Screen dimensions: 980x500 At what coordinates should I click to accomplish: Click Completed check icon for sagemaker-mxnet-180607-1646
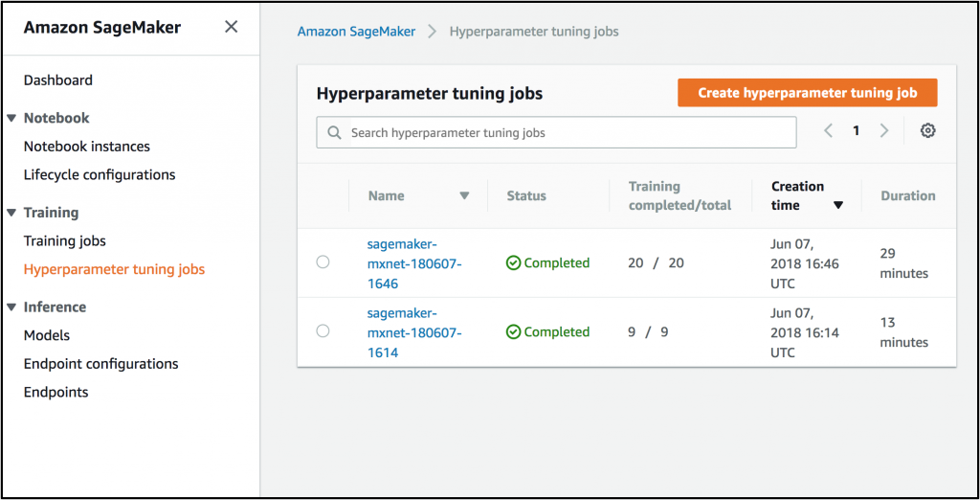coord(513,263)
